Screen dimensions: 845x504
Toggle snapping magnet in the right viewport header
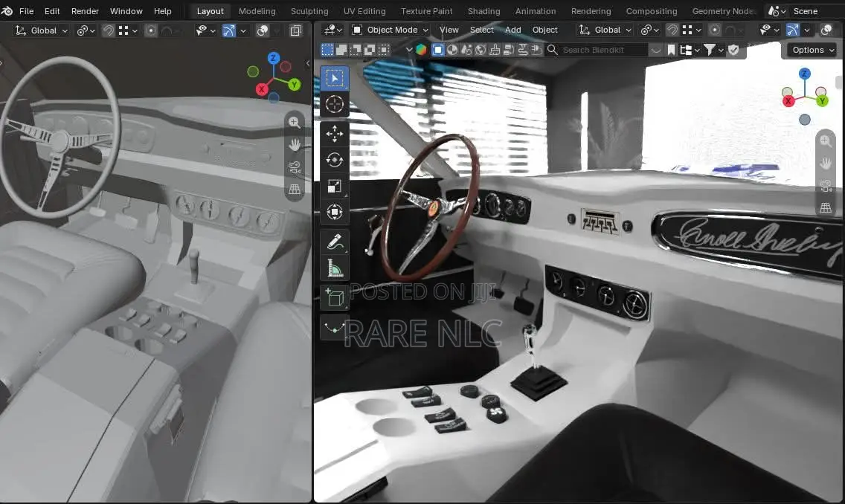pos(672,30)
